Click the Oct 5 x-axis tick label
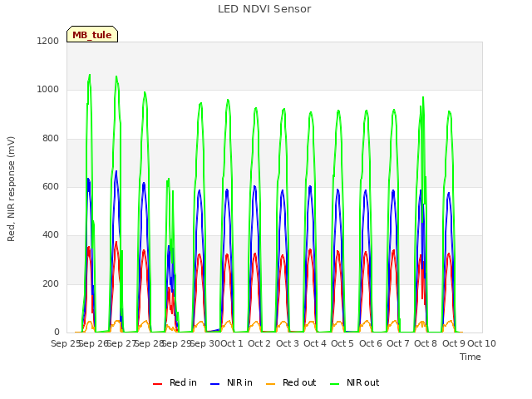 [342, 343]
